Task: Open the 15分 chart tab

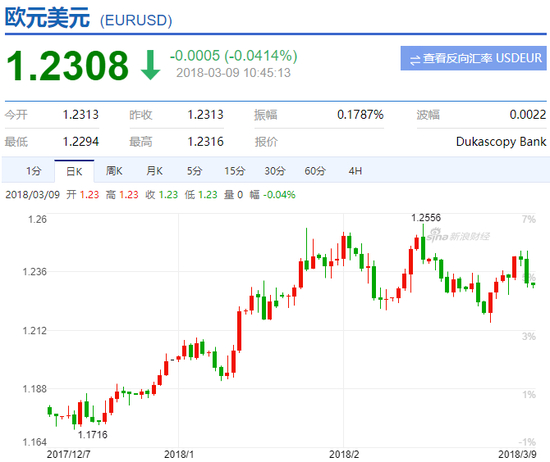Action: [x=235, y=171]
